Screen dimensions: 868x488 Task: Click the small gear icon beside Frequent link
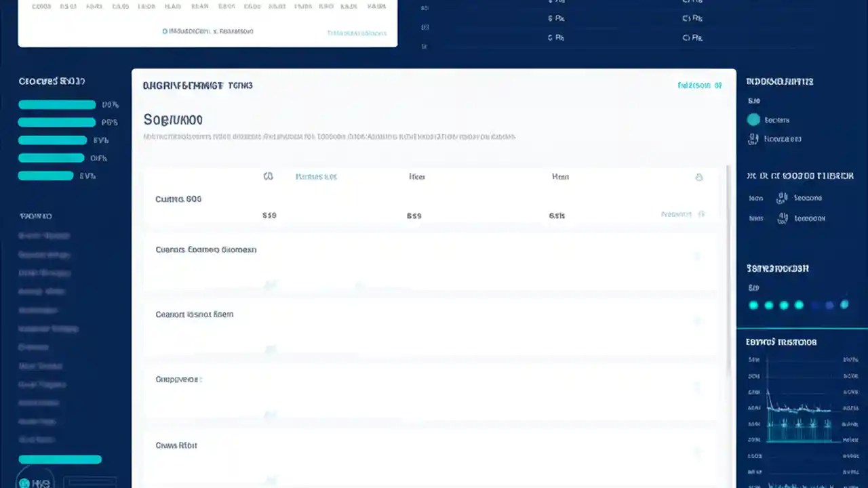coord(701,214)
